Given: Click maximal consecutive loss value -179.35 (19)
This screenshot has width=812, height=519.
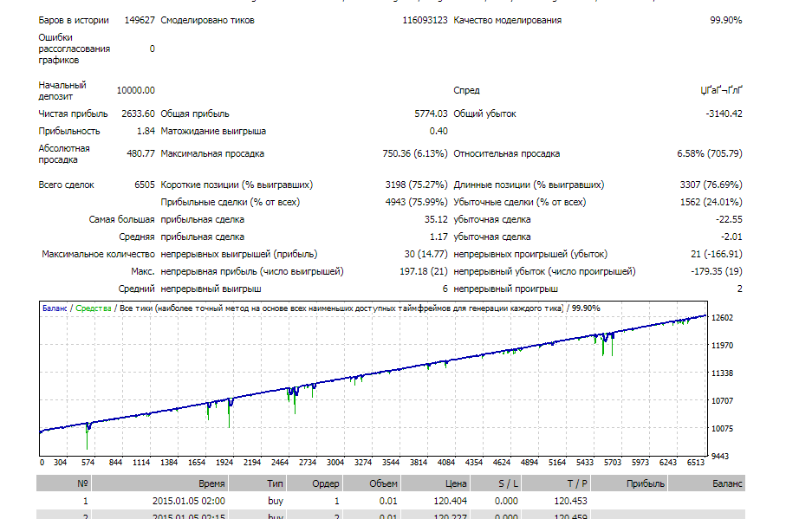Looking at the screenshot, I should 716,271.
